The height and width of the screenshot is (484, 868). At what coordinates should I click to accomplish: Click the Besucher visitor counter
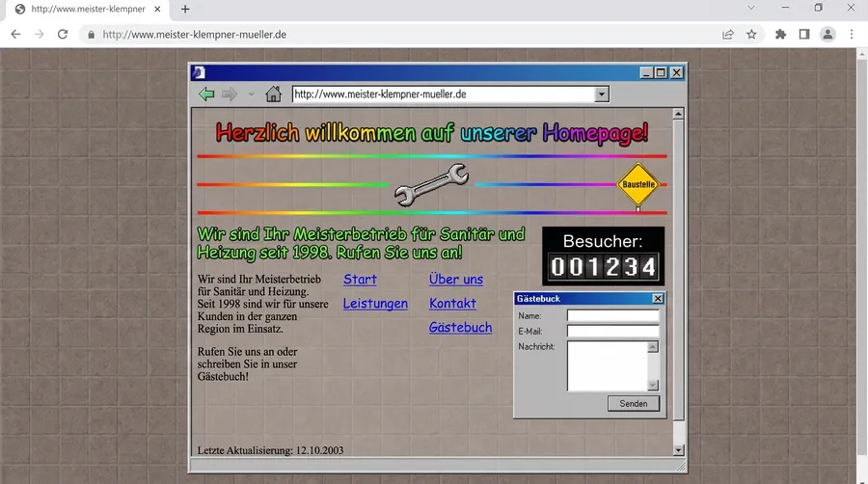coord(603,255)
